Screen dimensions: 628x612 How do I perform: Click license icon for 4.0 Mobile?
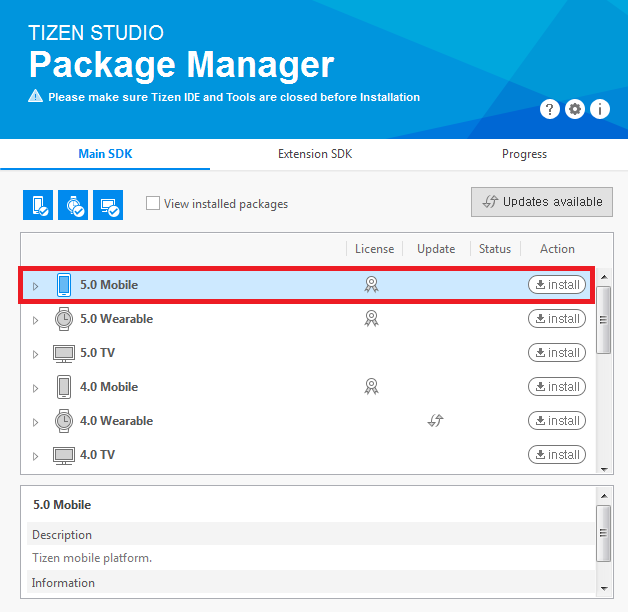[371, 387]
